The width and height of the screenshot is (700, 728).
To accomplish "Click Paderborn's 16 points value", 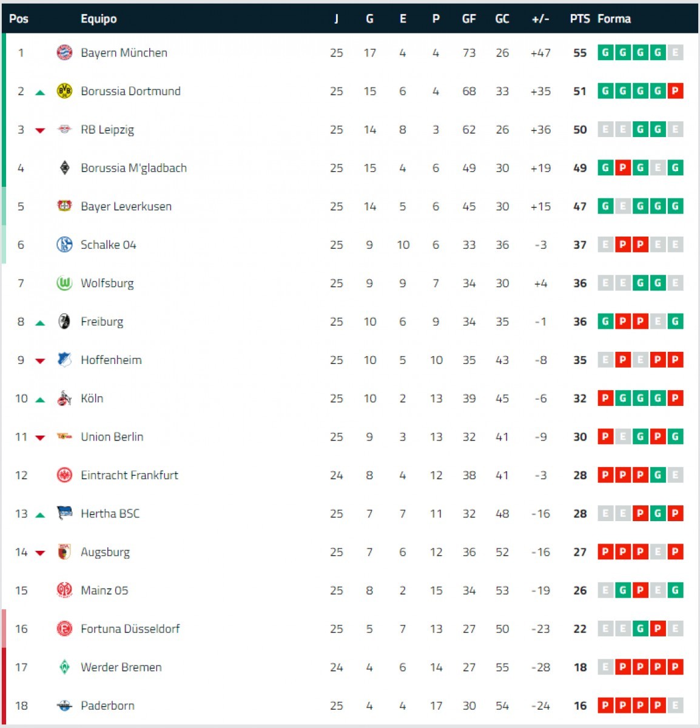I will coord(580,706).
